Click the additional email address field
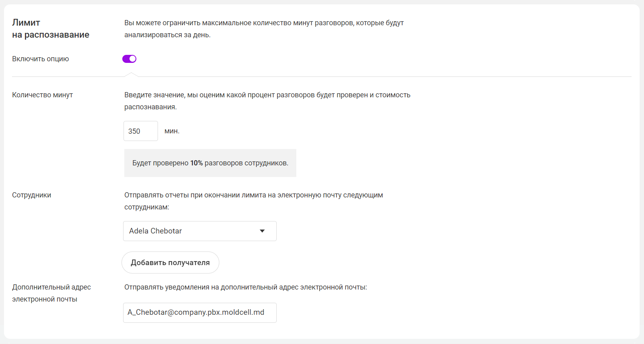644x344 pixels. [199, 312]
